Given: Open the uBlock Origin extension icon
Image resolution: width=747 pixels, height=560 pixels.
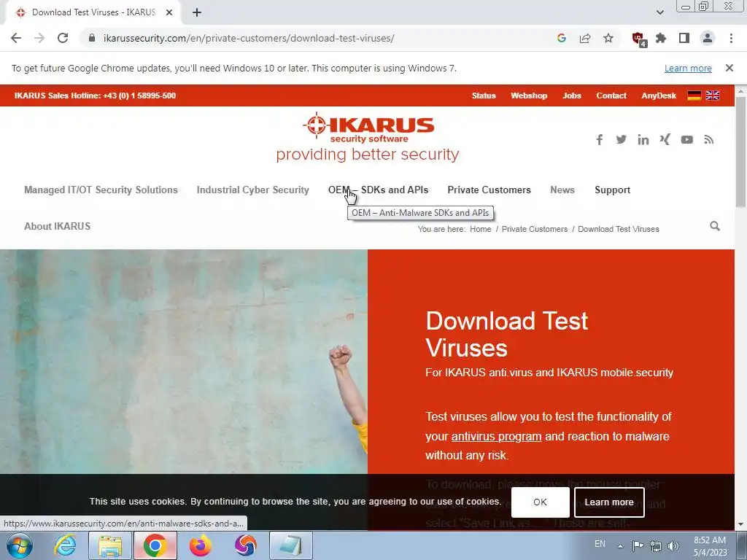Looking at the screenshot, I should 638,39.
